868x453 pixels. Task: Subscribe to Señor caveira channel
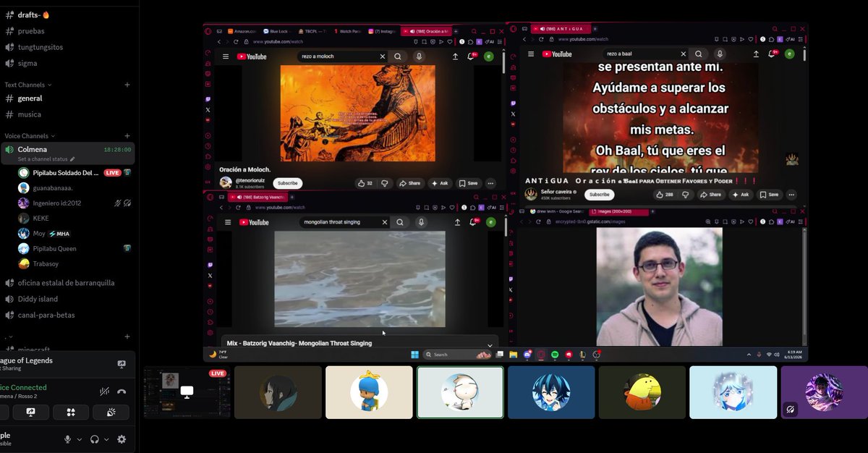[599, 195]
